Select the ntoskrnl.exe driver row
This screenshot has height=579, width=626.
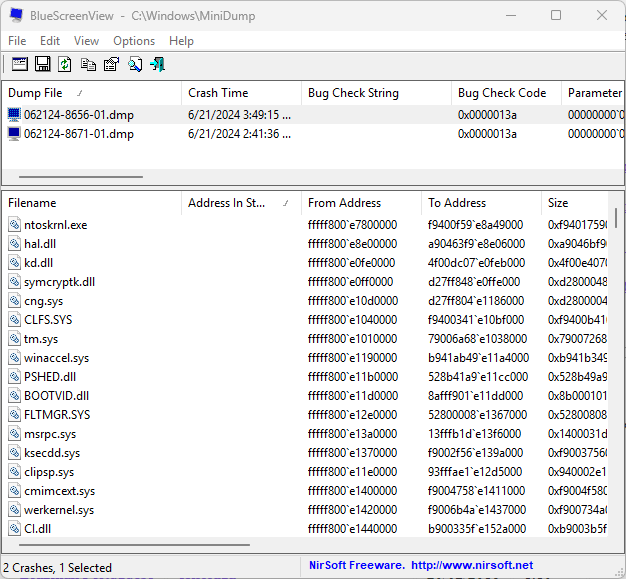pos(55,225)
